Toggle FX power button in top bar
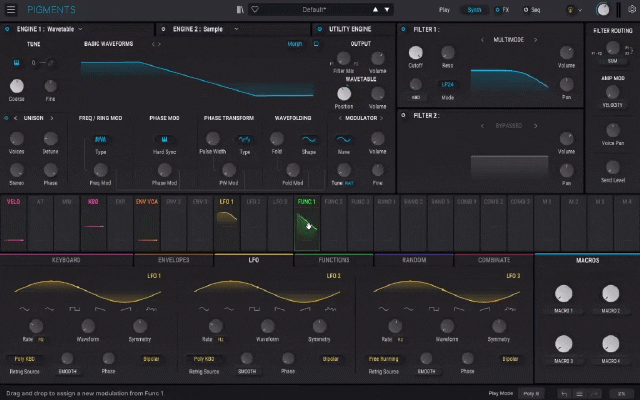The image size is (640, 400). click(x=497, y=10)
